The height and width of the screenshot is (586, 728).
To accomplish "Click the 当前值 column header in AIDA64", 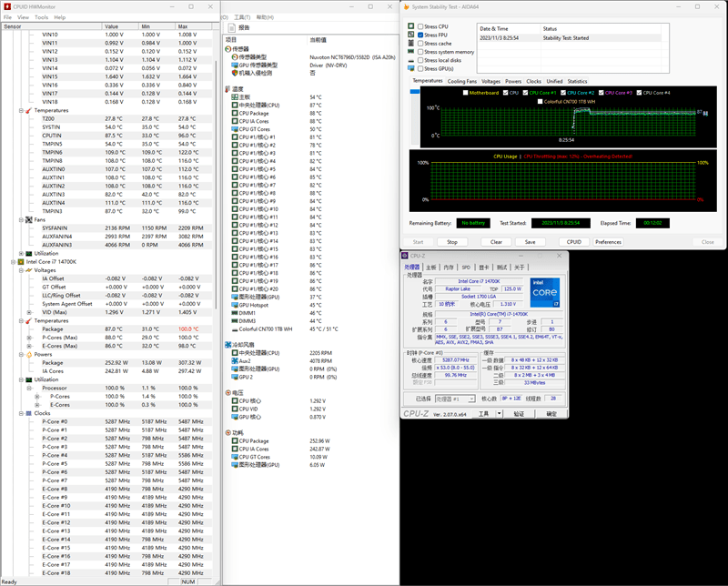I will tap(318, 40).
